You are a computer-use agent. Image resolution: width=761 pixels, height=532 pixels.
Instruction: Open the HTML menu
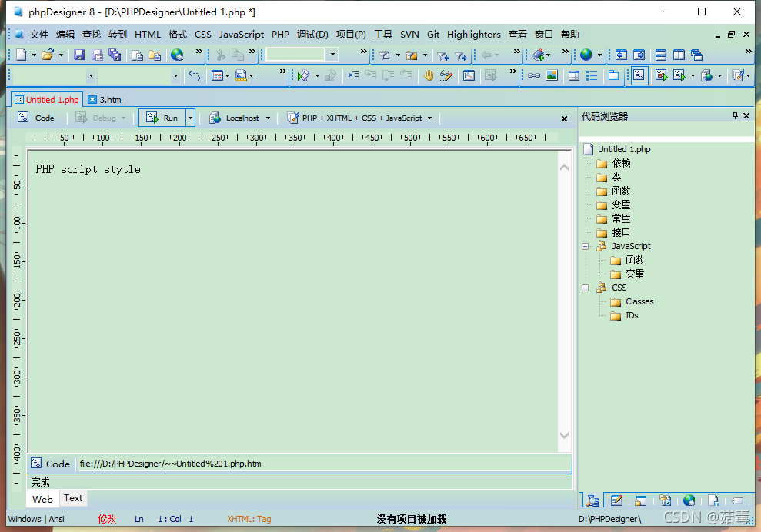coord(148,34)
